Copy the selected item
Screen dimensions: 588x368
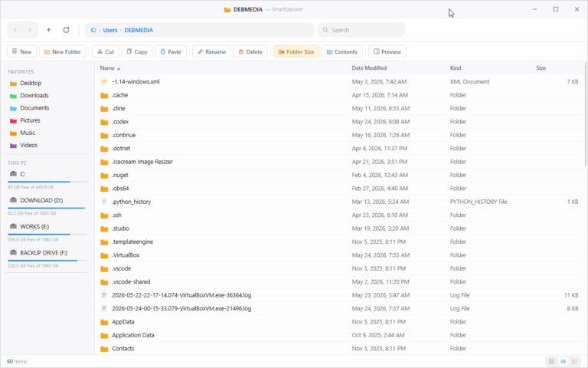(137, 52)
